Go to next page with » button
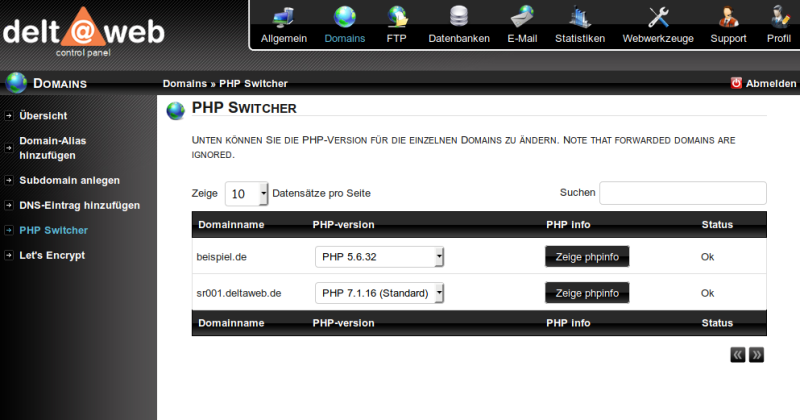Viewport: 800px width, 420px height. pyautogui.click(x=757, y=355)
